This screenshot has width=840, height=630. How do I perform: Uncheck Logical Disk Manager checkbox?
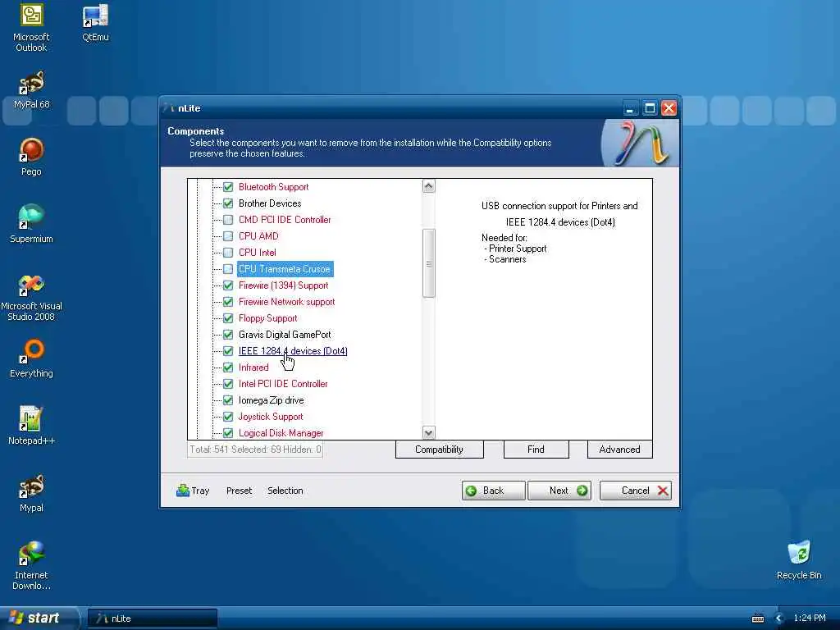click(x=228, y=433)
